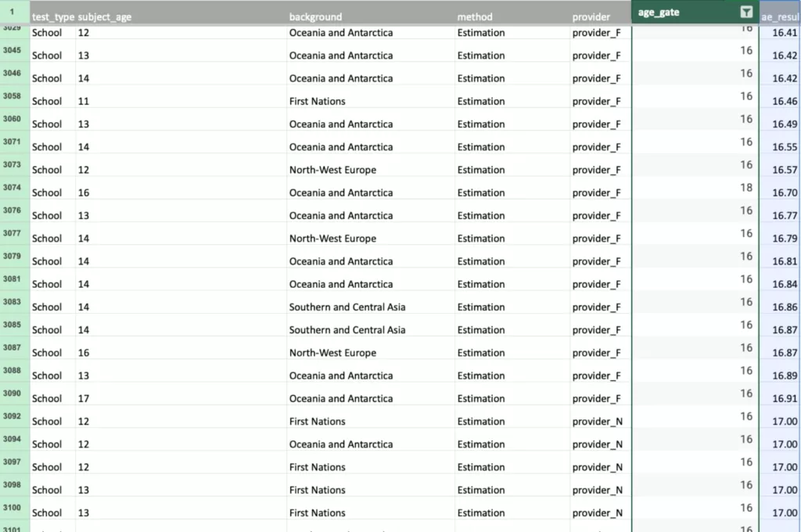This screenshot has width=801, height=532.
Task: Select provider_N cell in row 3092
Action: point(597,421)
